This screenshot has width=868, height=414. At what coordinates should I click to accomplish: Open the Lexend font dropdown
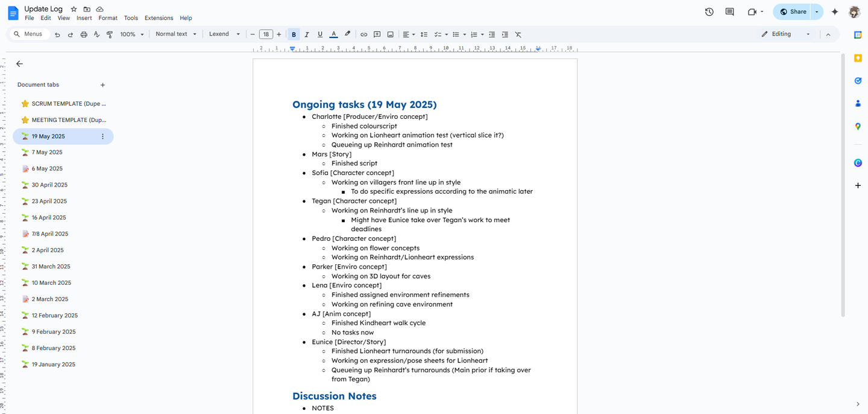[224, 34]
